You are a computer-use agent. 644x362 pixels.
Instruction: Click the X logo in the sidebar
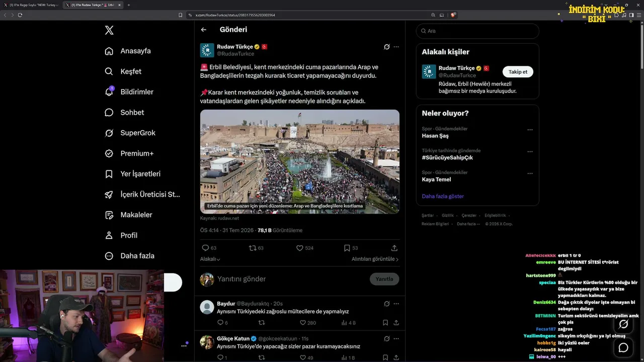pyautogui.click(x=109, y=30)
